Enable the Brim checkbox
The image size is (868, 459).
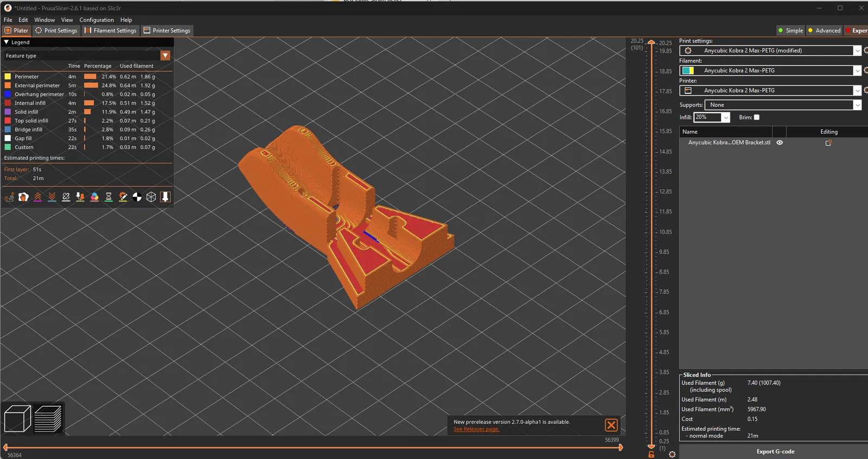[x=757, y=118]
